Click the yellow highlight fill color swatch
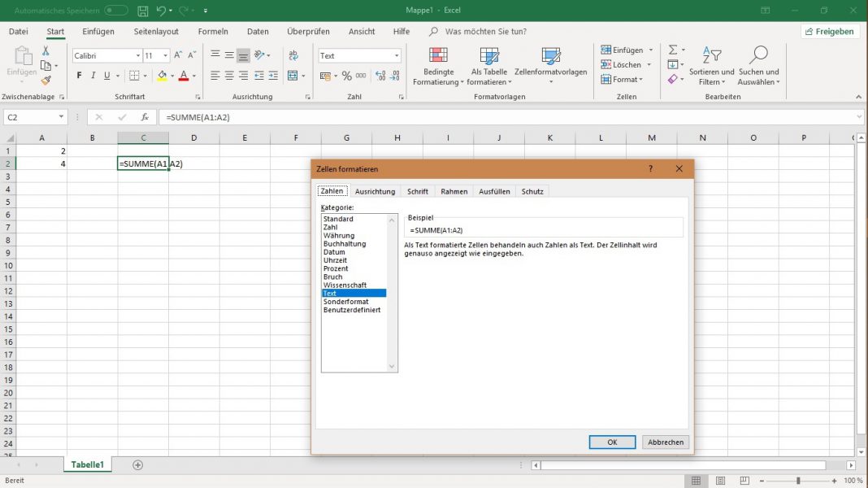Screen dimensions: 868x488 point(163,79)
